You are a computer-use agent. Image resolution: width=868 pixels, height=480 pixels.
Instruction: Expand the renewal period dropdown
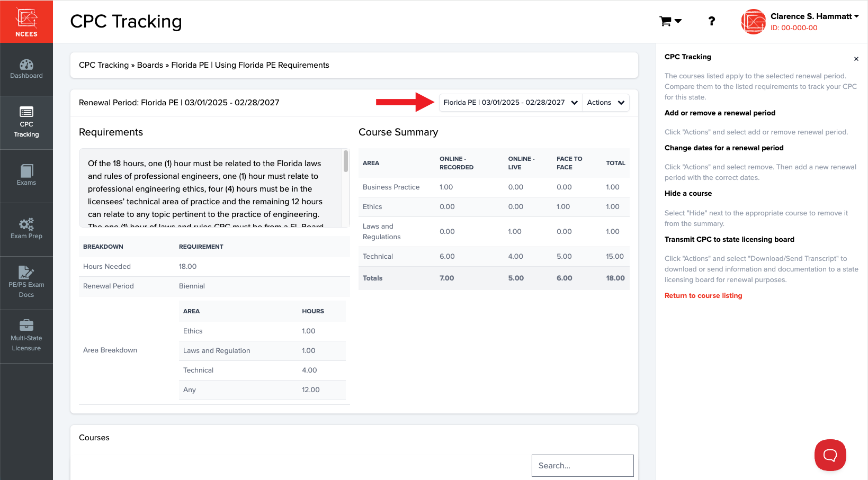click(511, 103)
